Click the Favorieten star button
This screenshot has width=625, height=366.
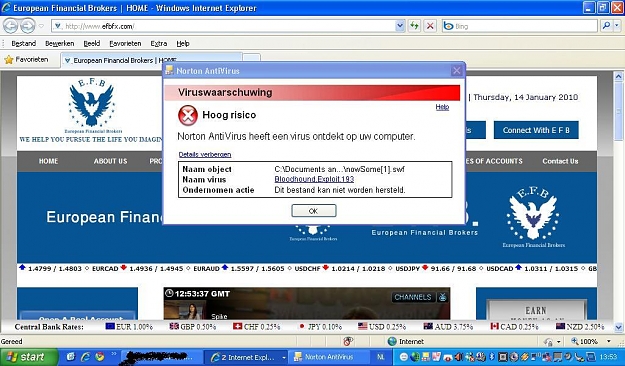(26, 60)
